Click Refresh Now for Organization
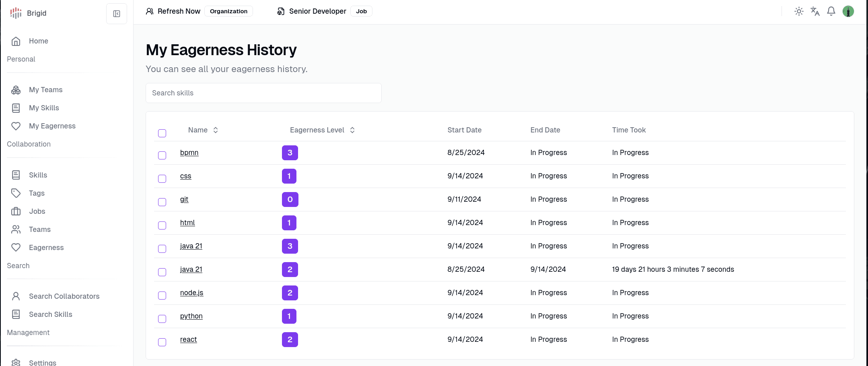This screenshot has height=366, width=868. [x=179, y=11]
